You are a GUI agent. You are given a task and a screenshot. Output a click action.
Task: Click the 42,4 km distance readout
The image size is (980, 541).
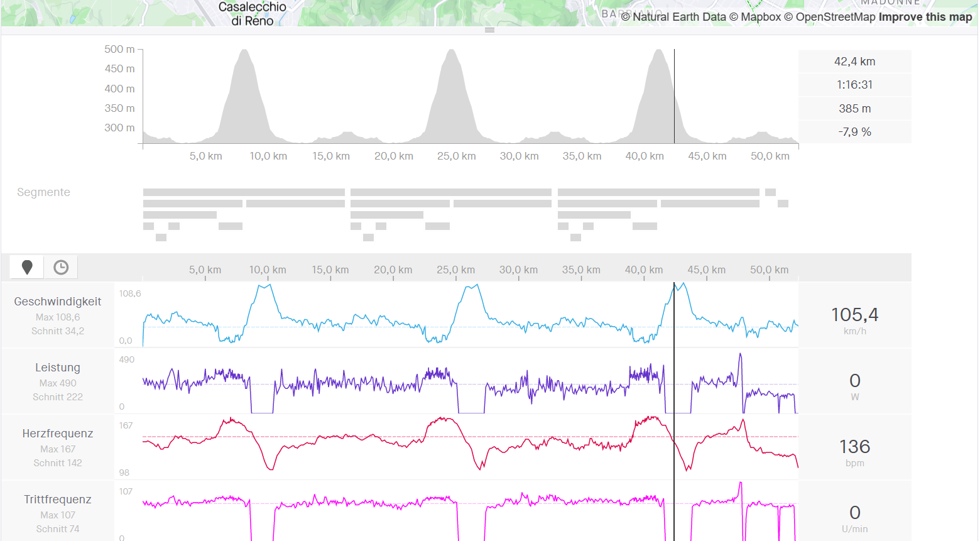tap(854, 62)
